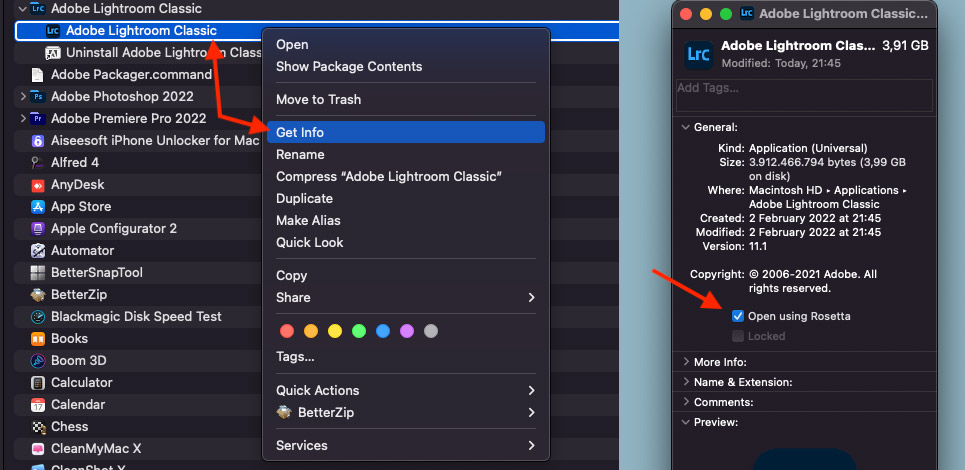Open the BetterZip submenu
965x470 pixels.
[406, 413]
